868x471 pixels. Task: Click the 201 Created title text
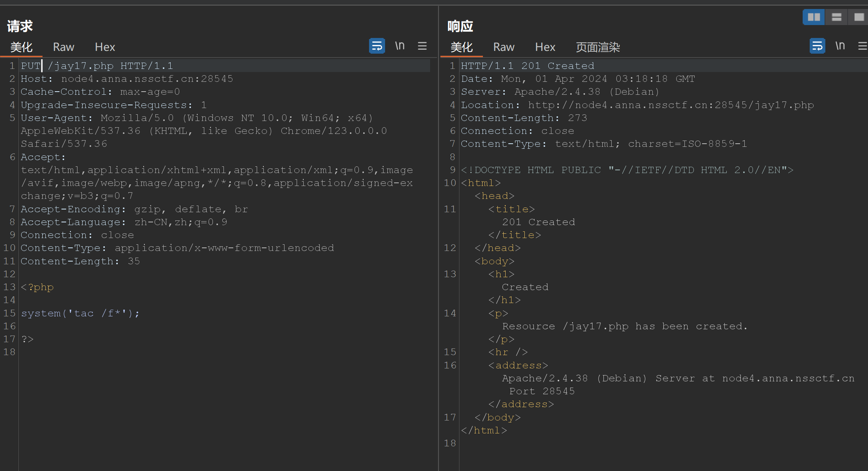click(x=538, y=222)
